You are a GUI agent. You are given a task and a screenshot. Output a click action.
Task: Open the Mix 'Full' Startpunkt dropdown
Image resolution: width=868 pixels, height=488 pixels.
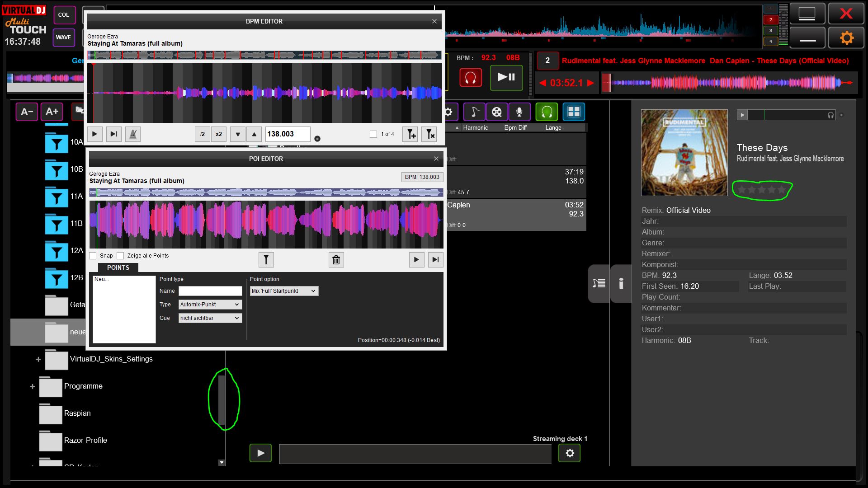tap(284, 291)
